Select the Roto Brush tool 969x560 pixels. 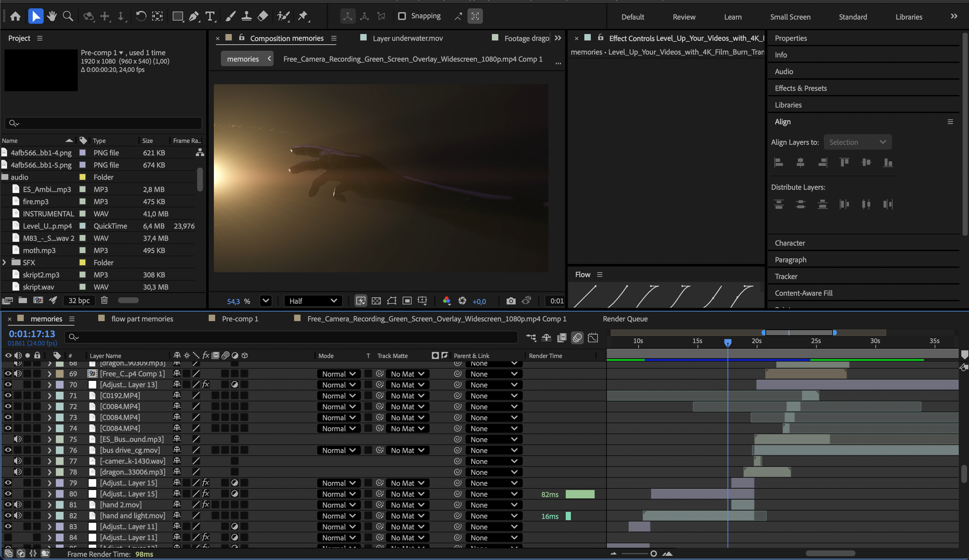click(x=283, y=16)
